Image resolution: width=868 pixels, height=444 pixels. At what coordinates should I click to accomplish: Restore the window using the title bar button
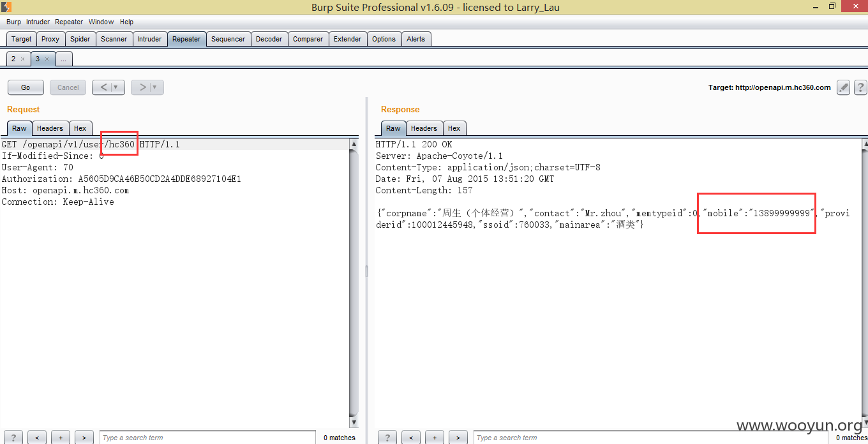pyautogui.click(x=832, y=6)
